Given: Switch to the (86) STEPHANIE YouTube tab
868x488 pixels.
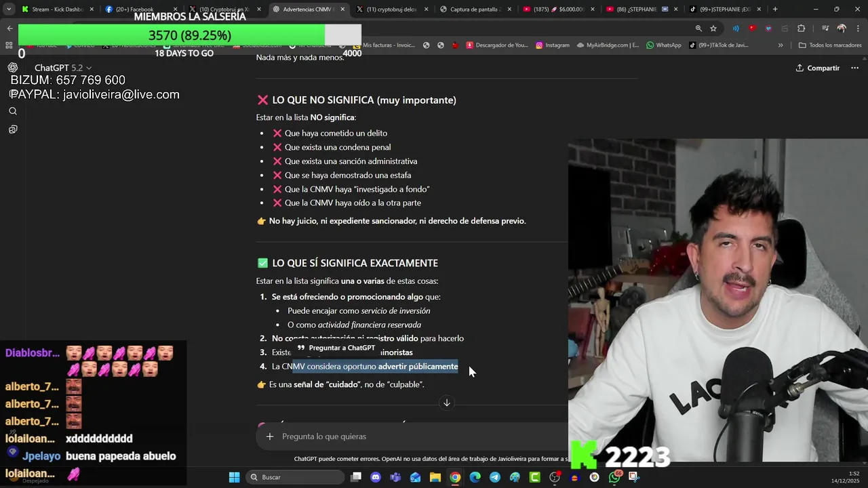Looking at the screenshot, I should click(642, 9).
